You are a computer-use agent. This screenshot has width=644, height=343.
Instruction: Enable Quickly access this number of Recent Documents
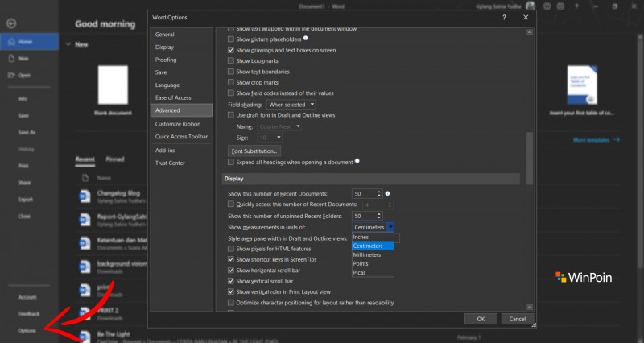point(231,204)
